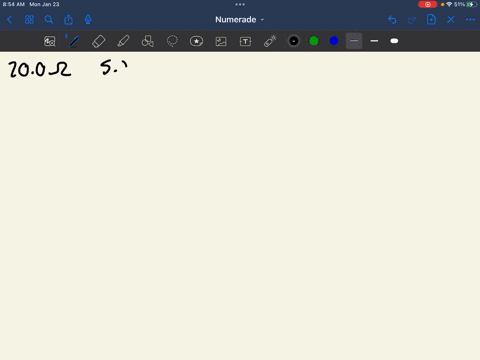Go back with the left chevron
Viewport: 480px width, 360px height.
[9, 20]
